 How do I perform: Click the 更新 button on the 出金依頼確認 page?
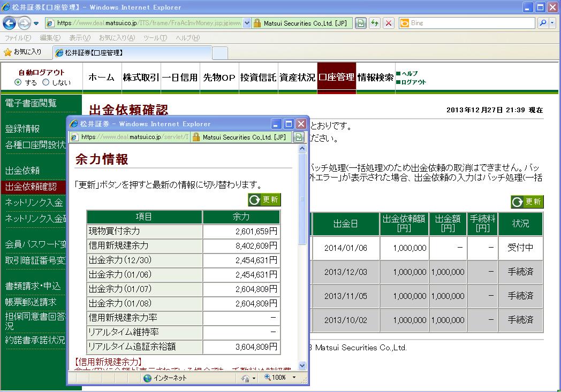click(x=527, y=202)
